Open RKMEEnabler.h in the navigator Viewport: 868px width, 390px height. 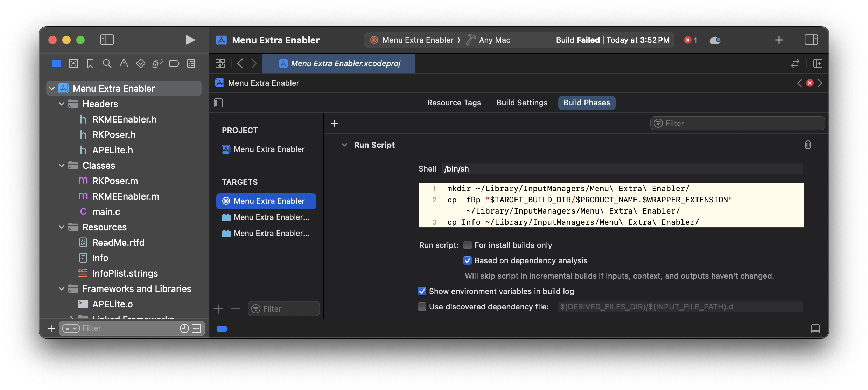tap(125, 119)
